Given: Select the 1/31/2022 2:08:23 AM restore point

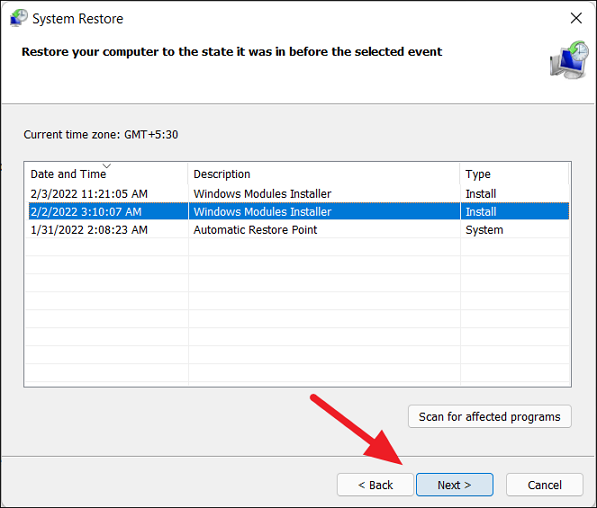Looking at the screenshot, I should (299, 230).
